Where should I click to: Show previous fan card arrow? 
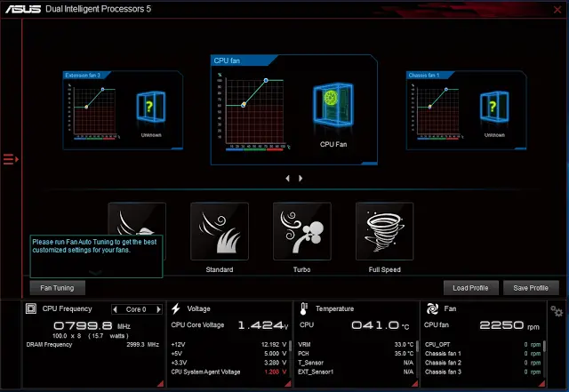(287, 178)
